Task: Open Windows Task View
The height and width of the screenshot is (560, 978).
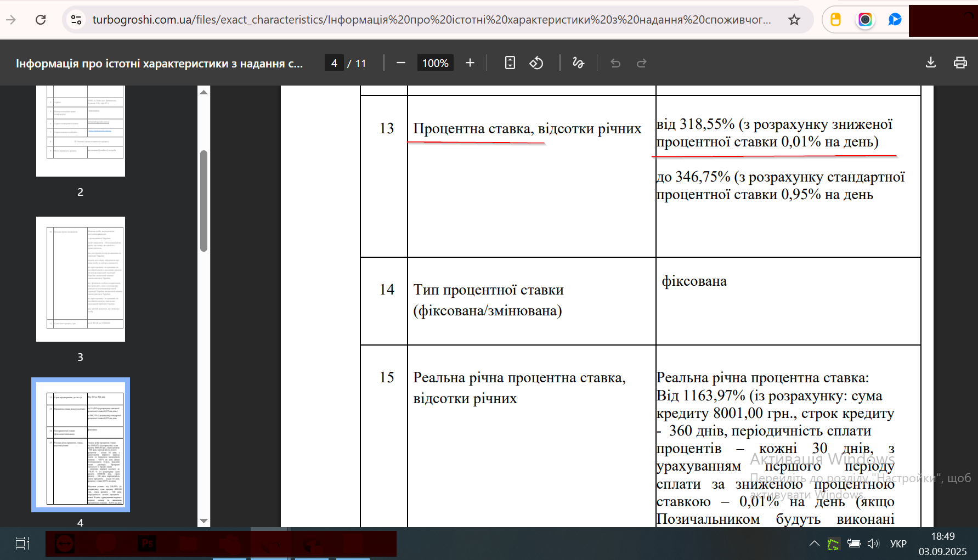Action: coord(22,544)
